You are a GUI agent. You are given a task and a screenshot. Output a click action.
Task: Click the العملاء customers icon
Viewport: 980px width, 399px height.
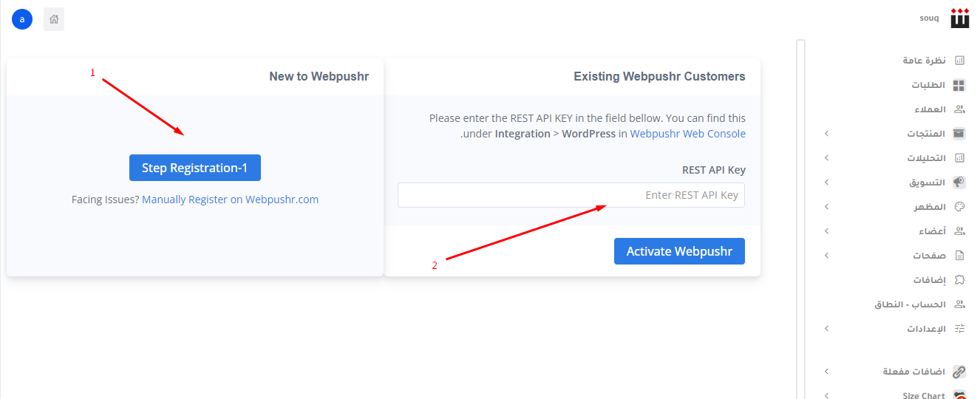tap(959, 109)
